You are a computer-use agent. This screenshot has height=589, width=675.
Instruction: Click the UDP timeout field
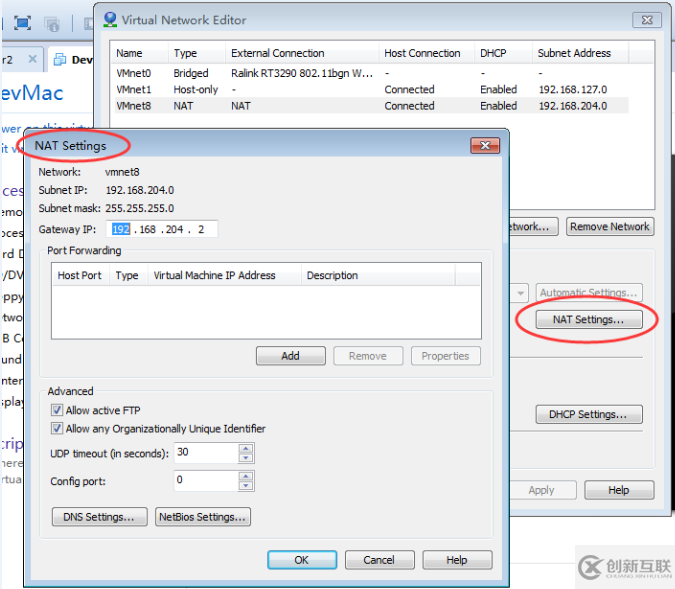coord(206,453)
